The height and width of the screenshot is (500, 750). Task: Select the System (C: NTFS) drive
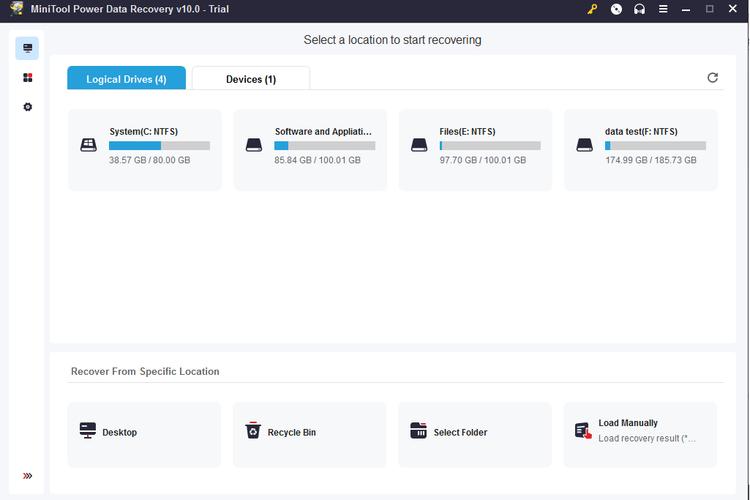pyautogui.click(x=145, y=149)
